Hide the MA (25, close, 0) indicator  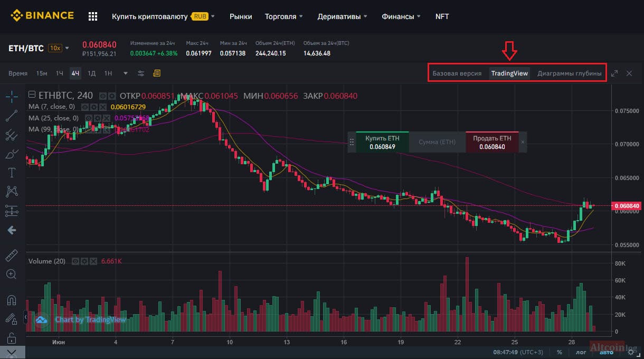pyautogui.click(x=88, y=118)
